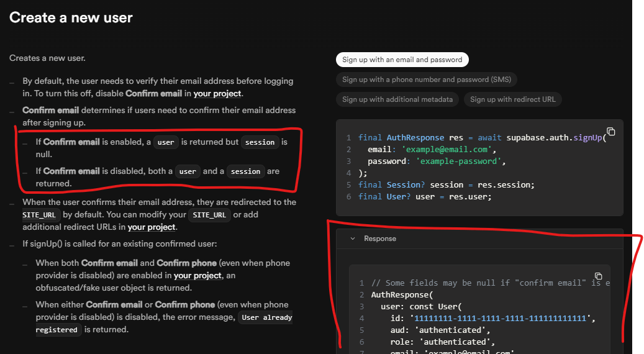The image size is (644, 354).
Task: Click 'If signUp() is called for an existing confirmed user' text
Action: 119,244
